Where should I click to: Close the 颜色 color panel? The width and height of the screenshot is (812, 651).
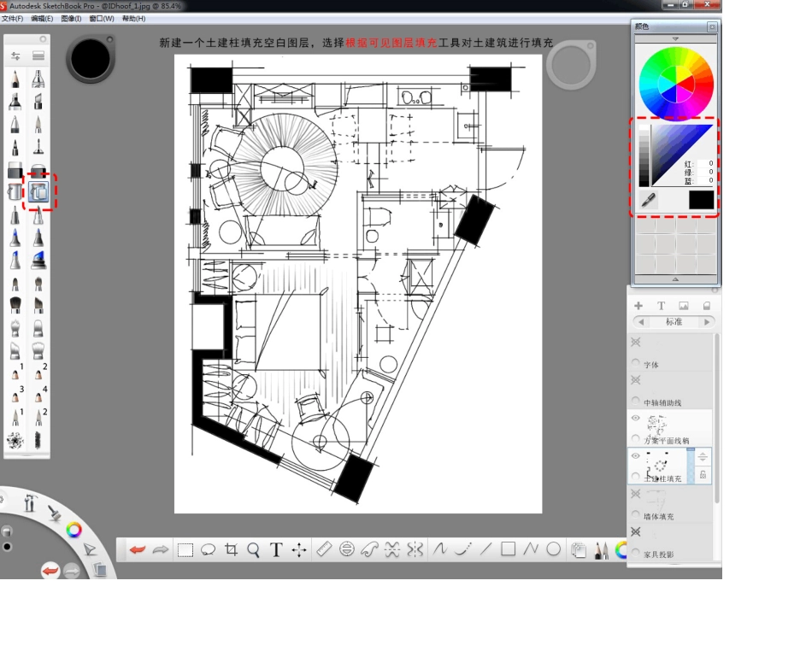(x=712, y=26)
